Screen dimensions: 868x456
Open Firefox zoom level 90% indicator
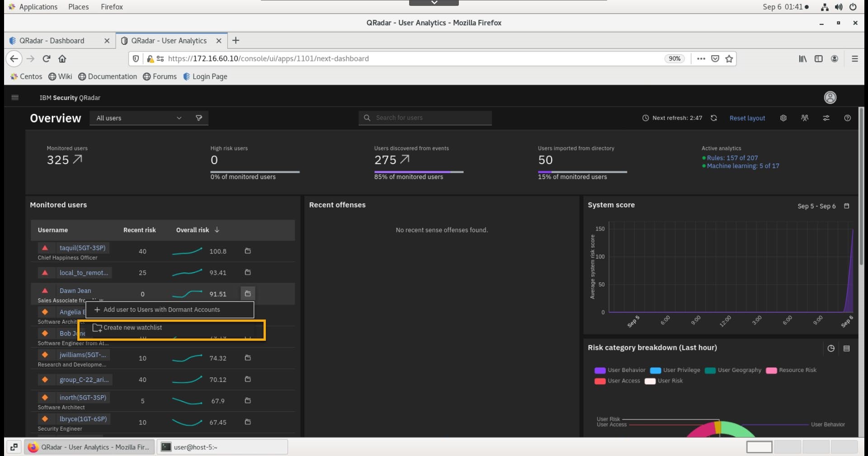point(675,59)
